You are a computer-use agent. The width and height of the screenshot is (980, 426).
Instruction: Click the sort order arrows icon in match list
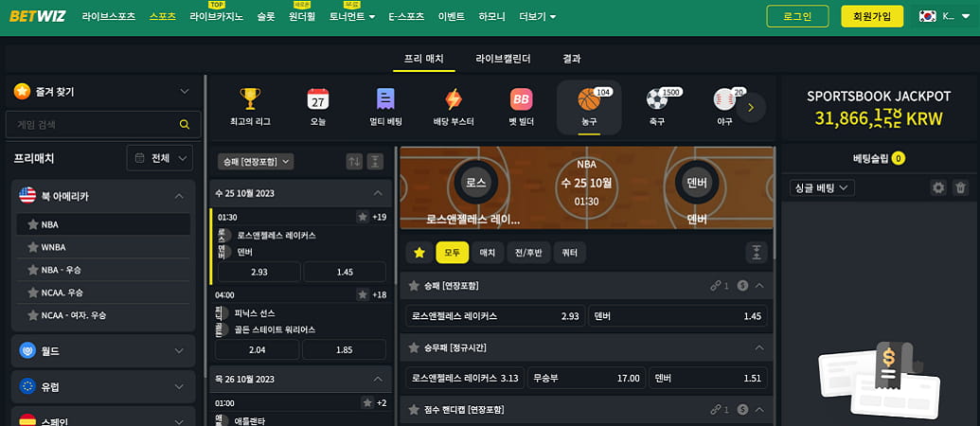pyautogui.click(x=354, y=161)
